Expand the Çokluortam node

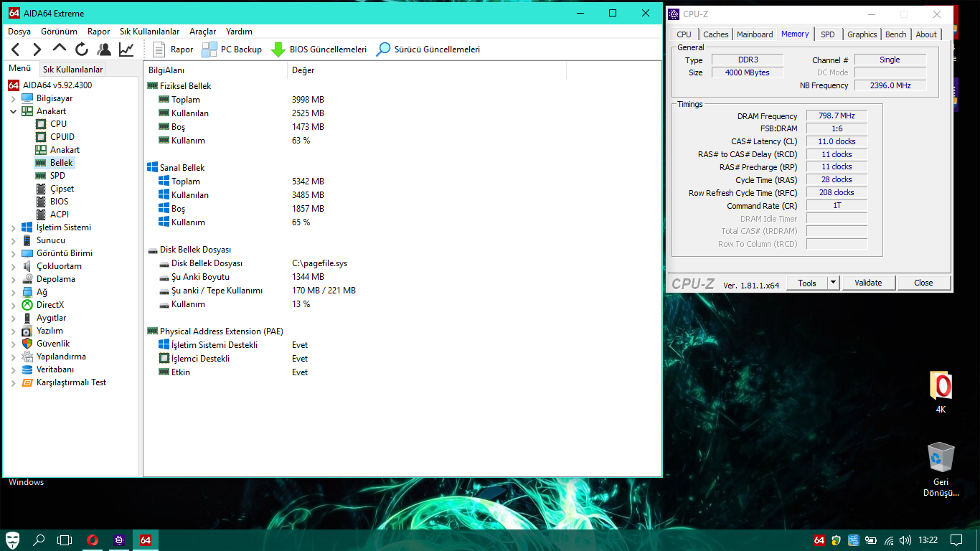(13, 266)
